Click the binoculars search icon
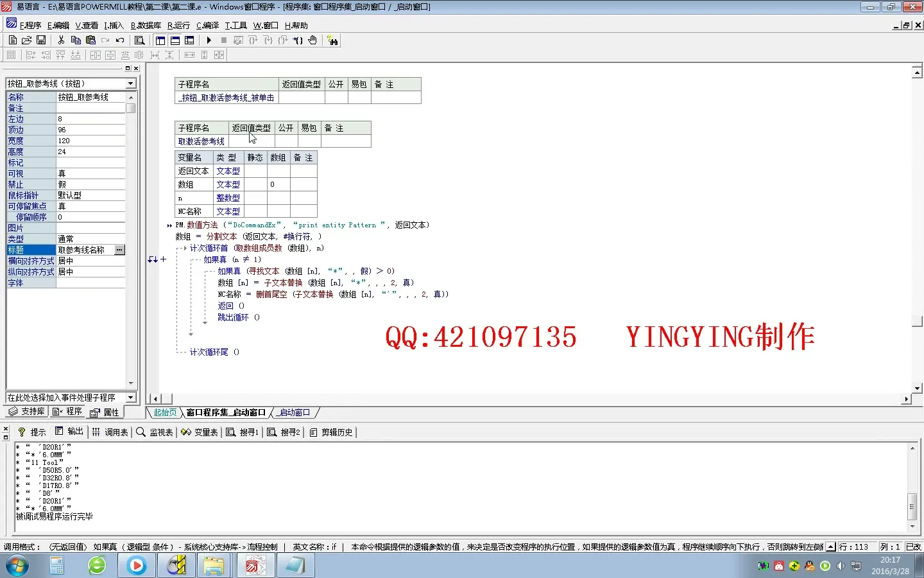Screen dimensions: 924x578 [332, 40]
